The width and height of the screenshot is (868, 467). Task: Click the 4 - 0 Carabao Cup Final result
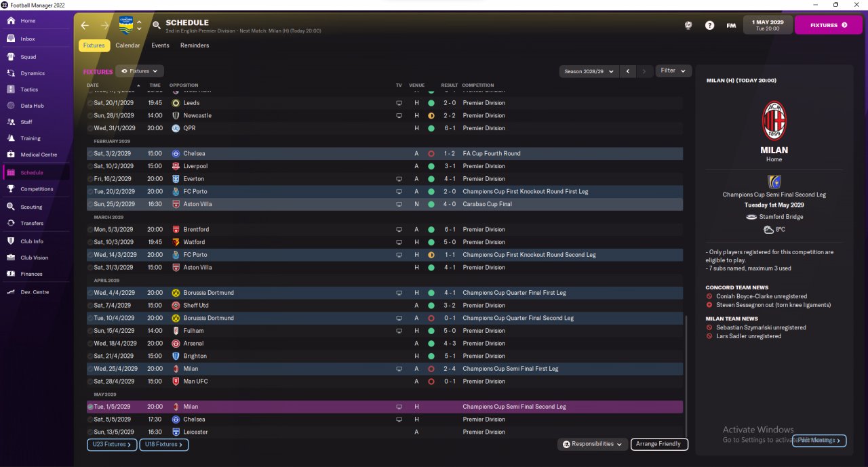coord(450,204)
